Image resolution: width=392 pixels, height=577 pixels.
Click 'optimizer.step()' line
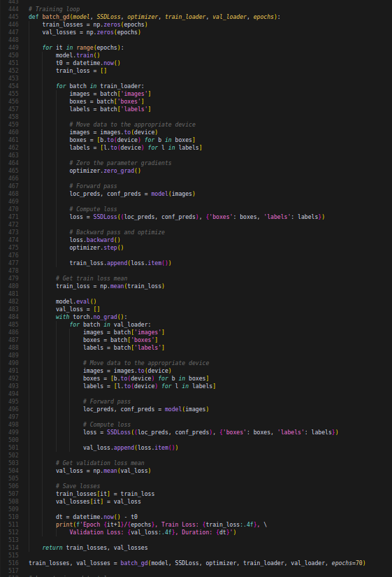click(96, 248)
